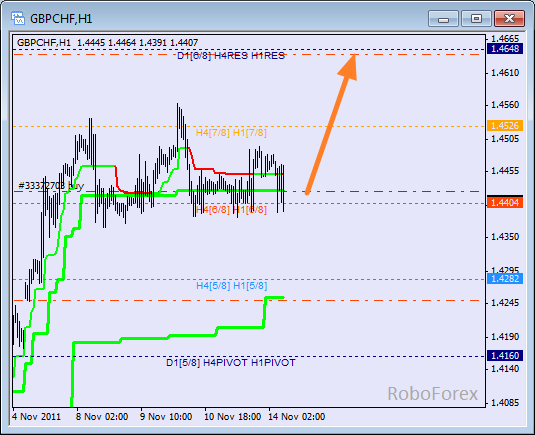Click the 14 Nov 02:00 time marker
Image resolution: width=535 pixels, height=435 pixels.
tap(297, 417)
